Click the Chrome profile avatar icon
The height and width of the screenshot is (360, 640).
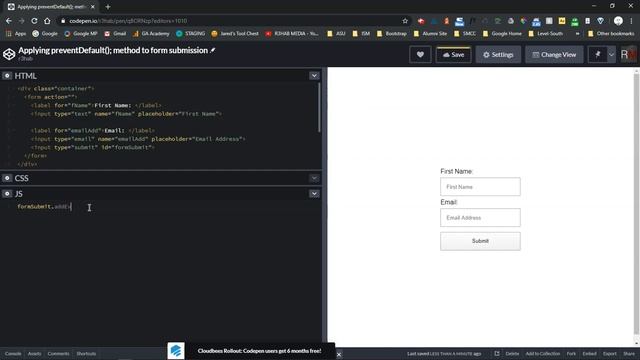618,21
